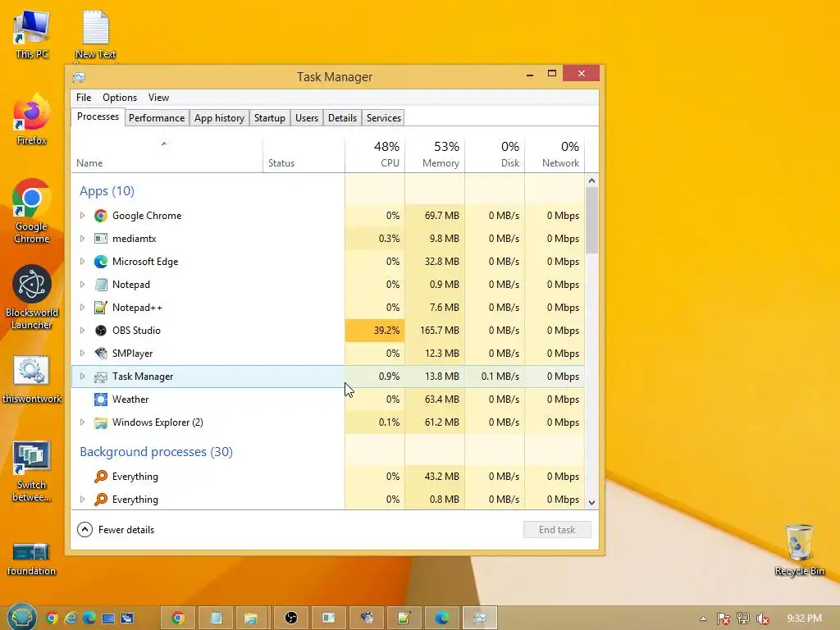Click the OBS Studio process icon
This screenshot has height=630, width=840.
click(100, 331)
